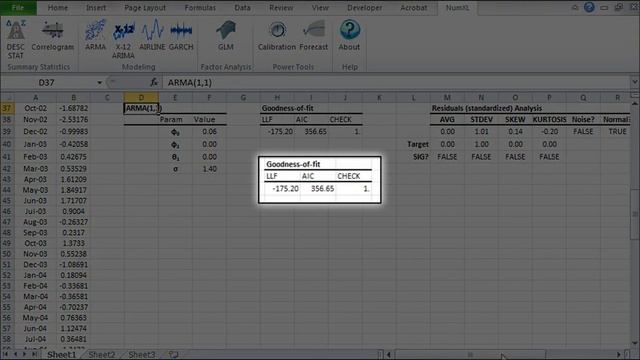Open the About help icon
This screenshot has width=640, height=360.
coord(349,36)
